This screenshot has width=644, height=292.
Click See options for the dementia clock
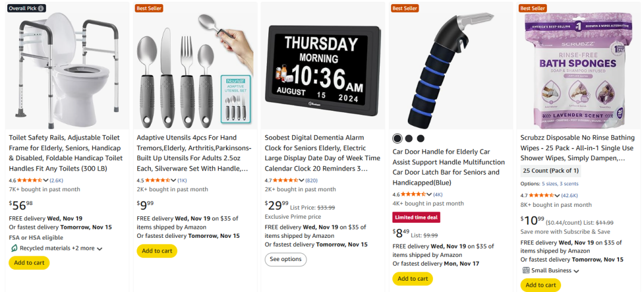[286, 259]
